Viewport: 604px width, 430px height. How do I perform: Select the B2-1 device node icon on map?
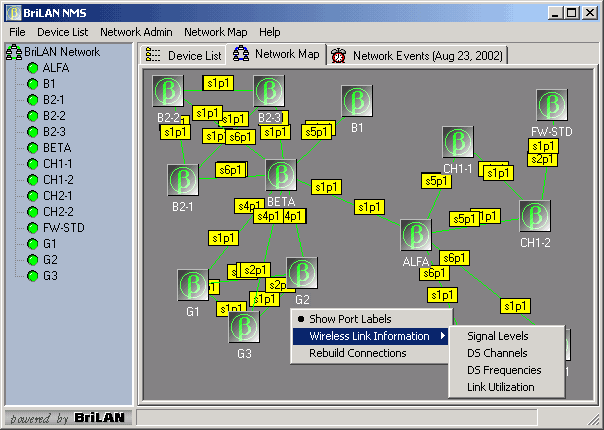click(x=183, y=180)
